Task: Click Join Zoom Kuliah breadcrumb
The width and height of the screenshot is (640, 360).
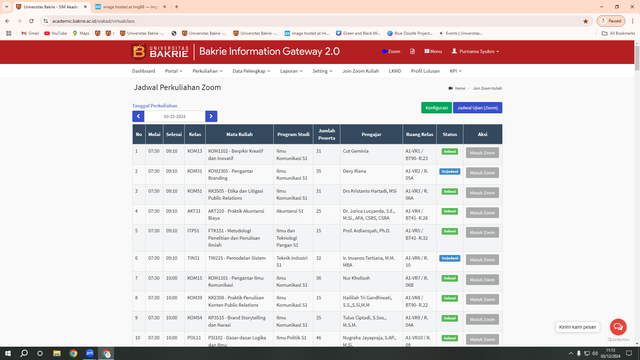Action: click(x=487, y=88)
